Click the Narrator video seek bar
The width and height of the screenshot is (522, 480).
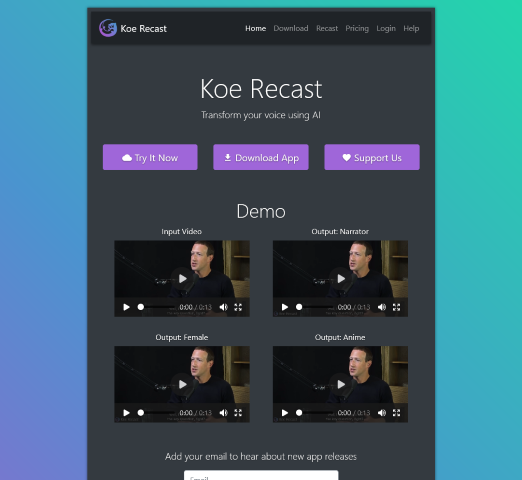coord(315,307)
